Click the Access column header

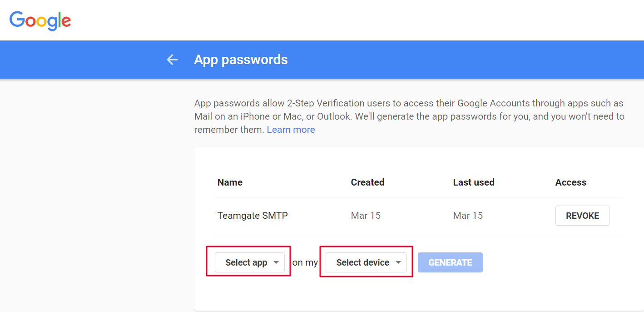coord(570,182)
